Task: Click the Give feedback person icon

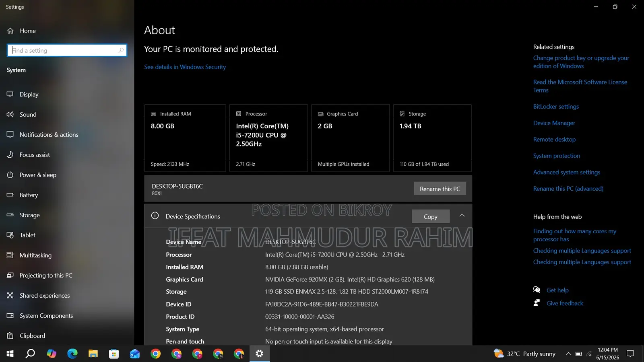Action: tap(537, 303)
